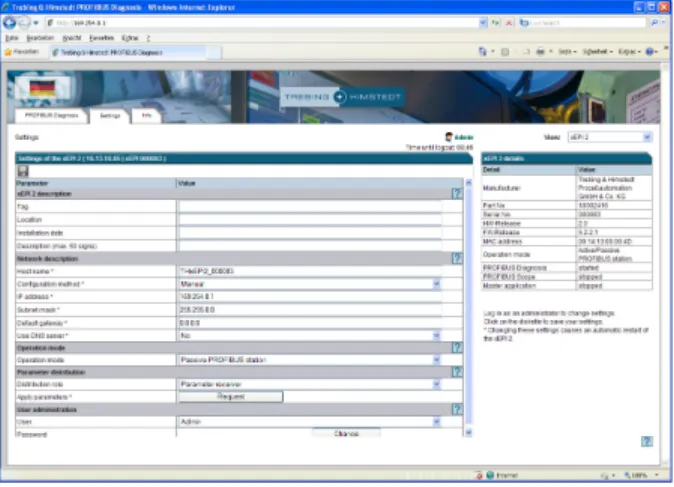Image resolution: width=674 pixels, height=487 pixels.
Task: Click the browser Home toolbar icon
Action: [483, 52]
